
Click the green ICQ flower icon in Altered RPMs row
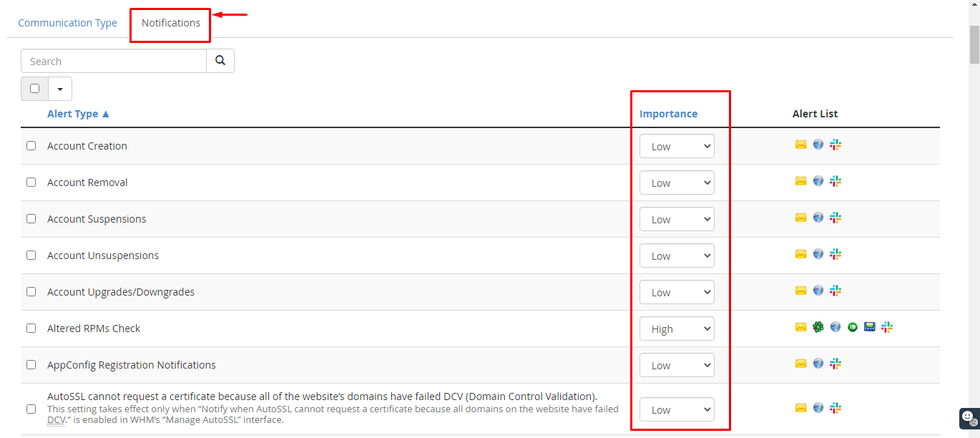coord(818,327)
